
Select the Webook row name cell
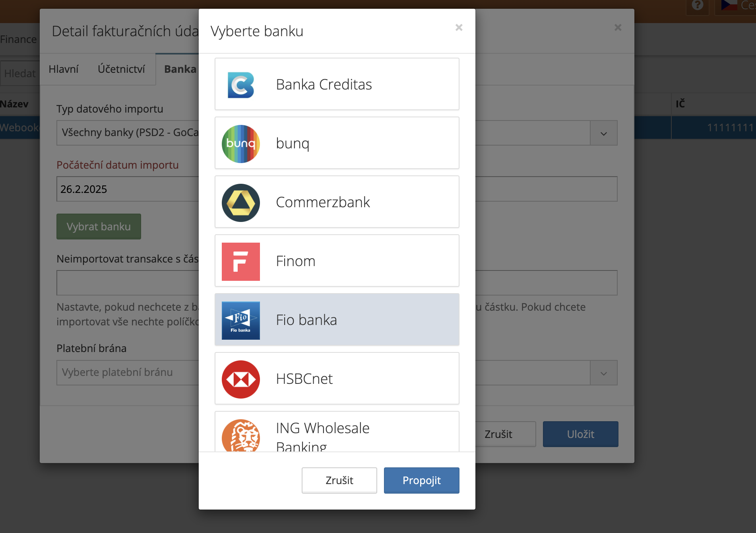click(19, 128)
